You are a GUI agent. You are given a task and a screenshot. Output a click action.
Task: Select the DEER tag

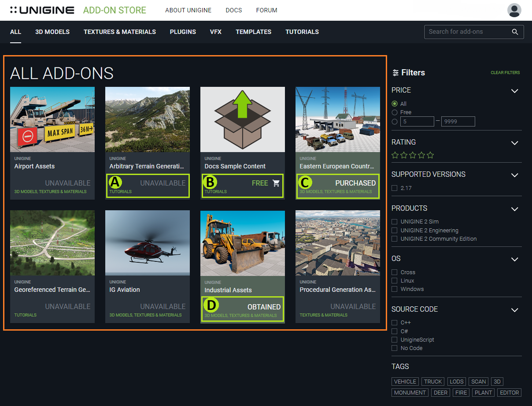[440, 392]
